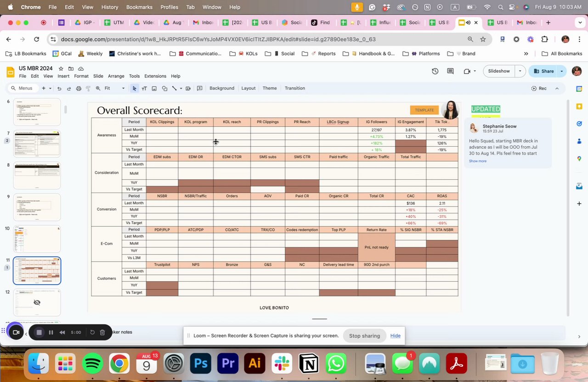Open Google Calendar side panel icon

pos(579,89)
